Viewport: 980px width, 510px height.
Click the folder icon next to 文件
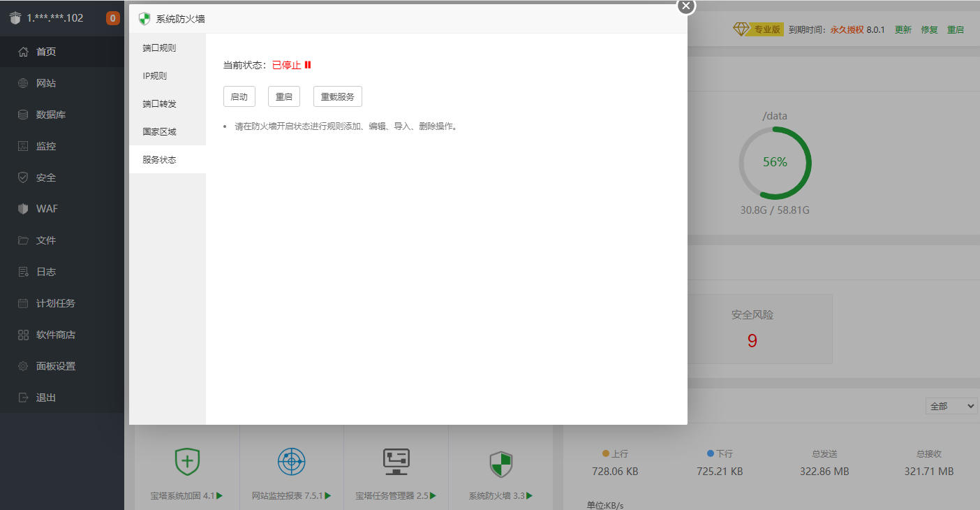click(x=23, y=240)
